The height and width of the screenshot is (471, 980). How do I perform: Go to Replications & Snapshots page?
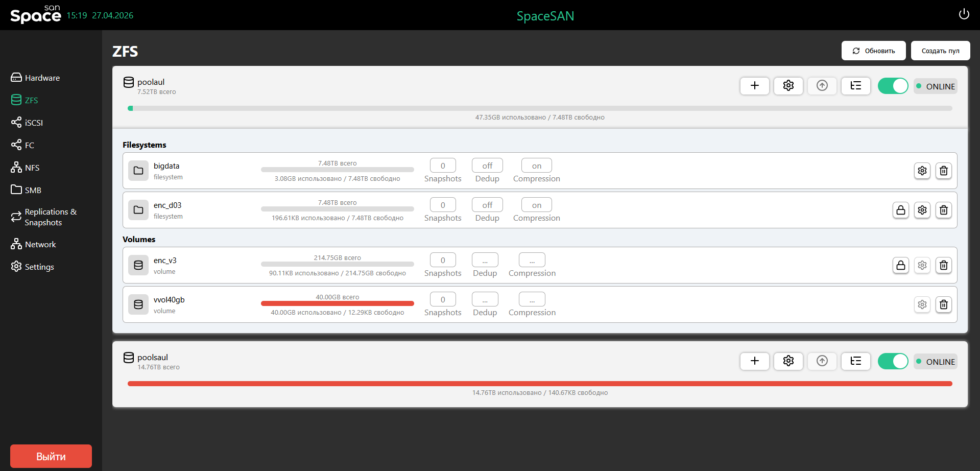coord(50,217)
